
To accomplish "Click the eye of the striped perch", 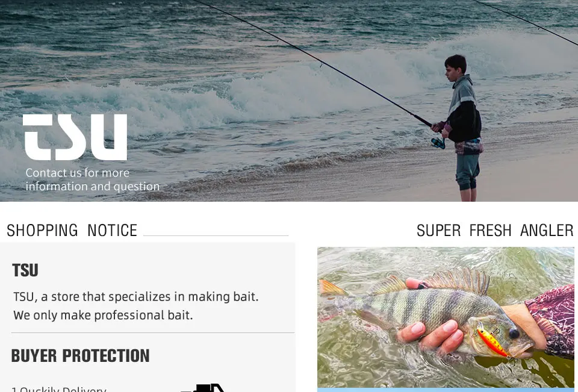I will click(514, 334).
